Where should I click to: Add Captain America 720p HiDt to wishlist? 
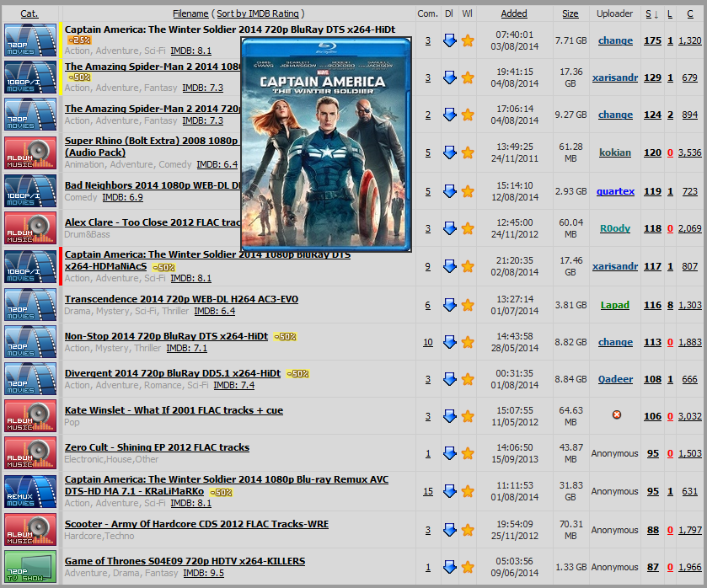(x=468, y=40)
